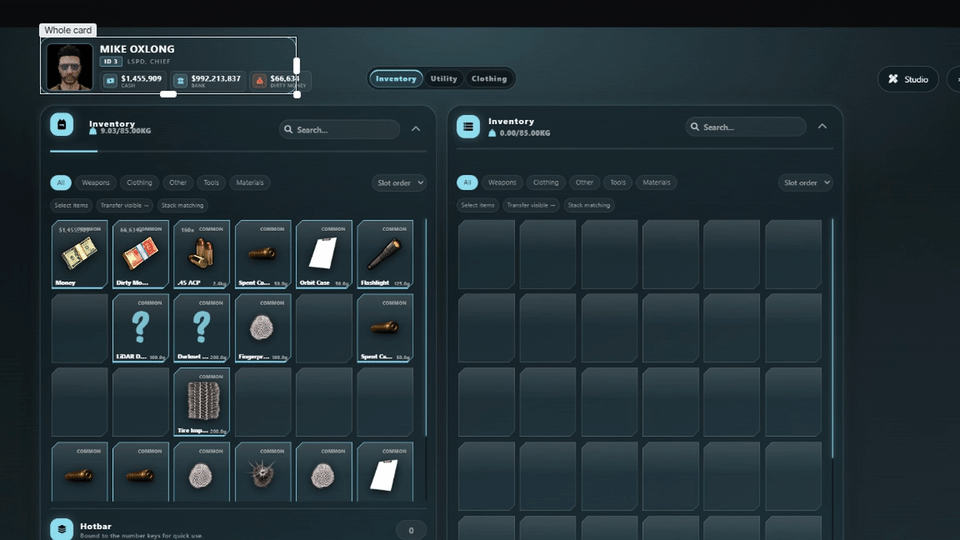Toggle the Weapons filter in the 0.00KG inventory
The height and width of the screenshot is (540, 960).
tap(502, 182)
